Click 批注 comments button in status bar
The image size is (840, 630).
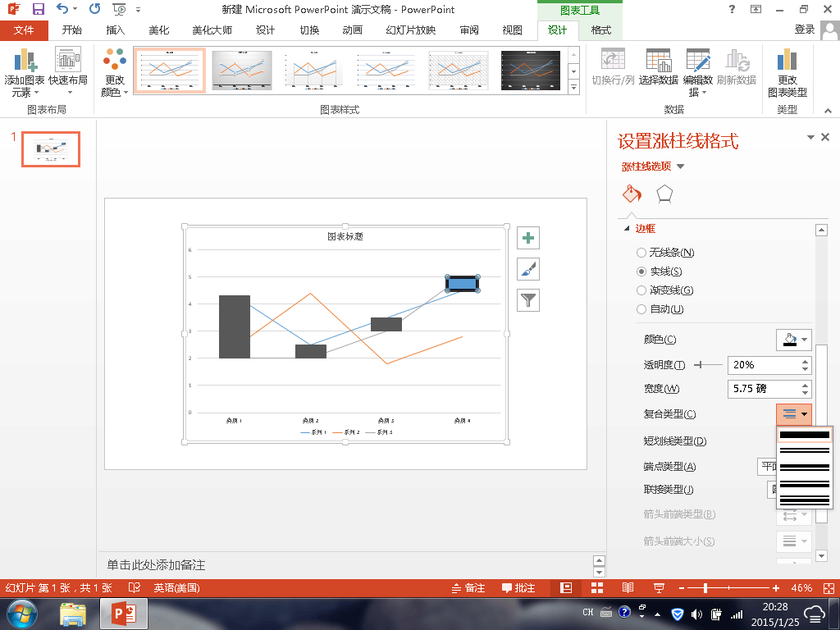[x=518, y=587]
